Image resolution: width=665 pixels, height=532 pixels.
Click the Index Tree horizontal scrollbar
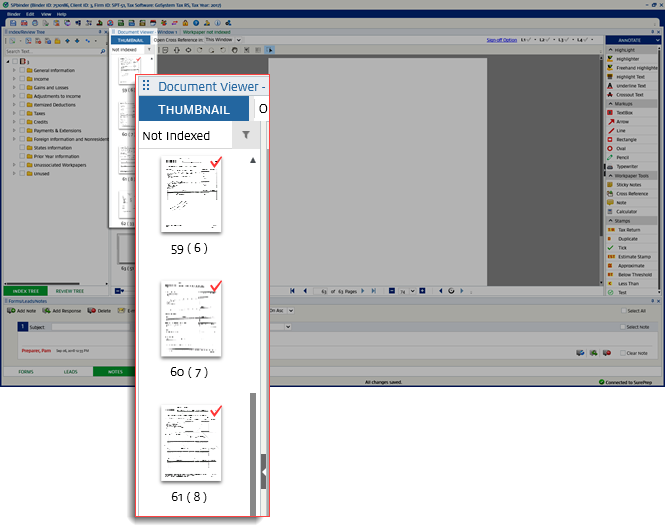[42, 283]
